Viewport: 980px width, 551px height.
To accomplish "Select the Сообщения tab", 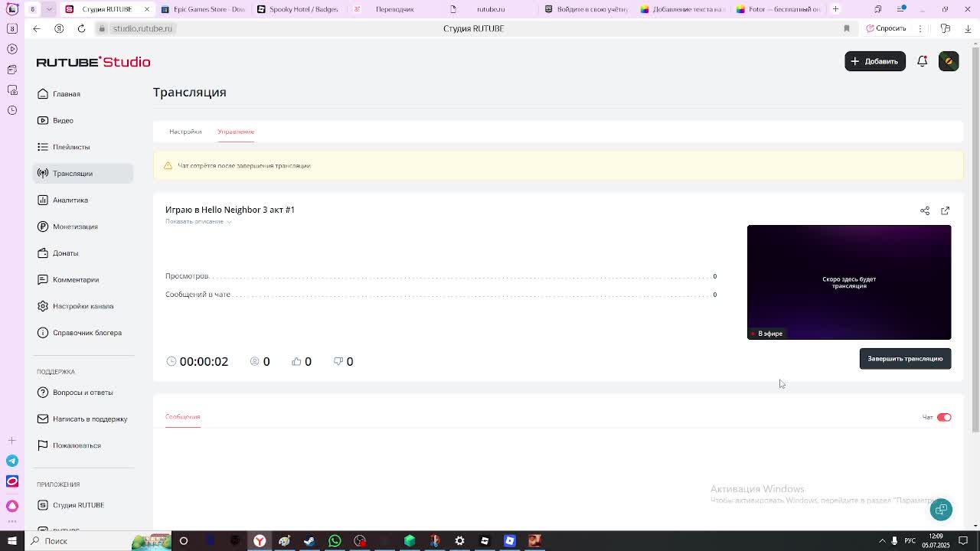I will (x=183, y=417).
